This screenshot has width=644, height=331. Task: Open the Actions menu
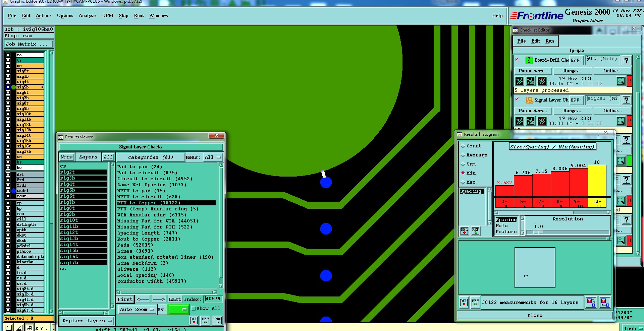[44, 15]
